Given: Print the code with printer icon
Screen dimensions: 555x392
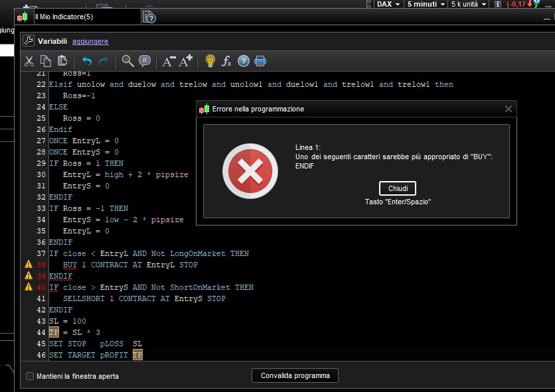Looking at the screenshot, I should click(x=260, y=61).
